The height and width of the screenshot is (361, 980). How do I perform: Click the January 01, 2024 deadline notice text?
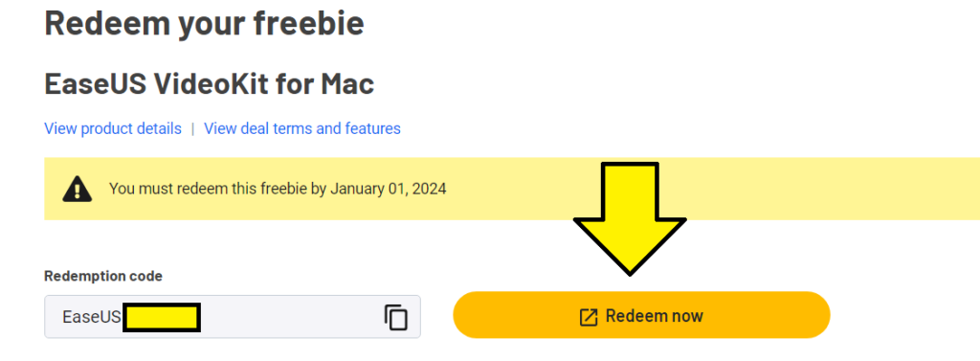tap(278, 189)
